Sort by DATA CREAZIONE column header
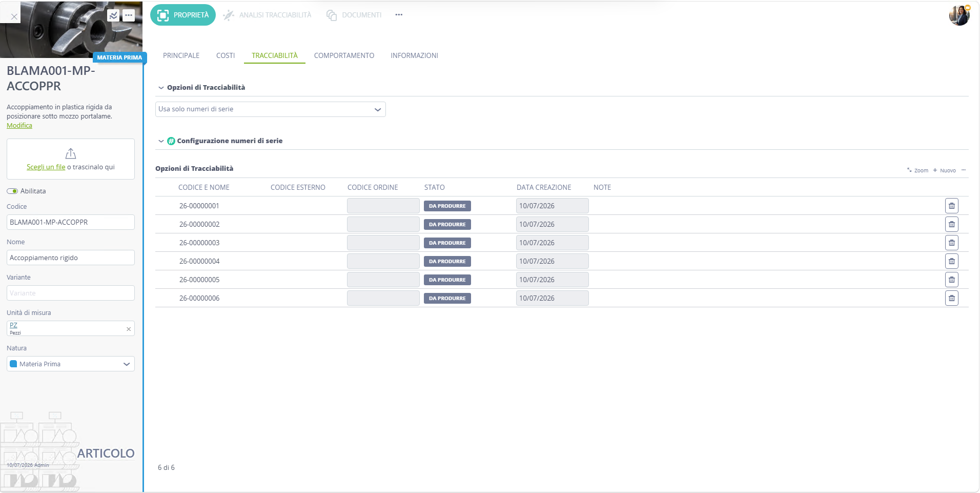The width and height of the screenshot is (980, 493). (544, 187)
